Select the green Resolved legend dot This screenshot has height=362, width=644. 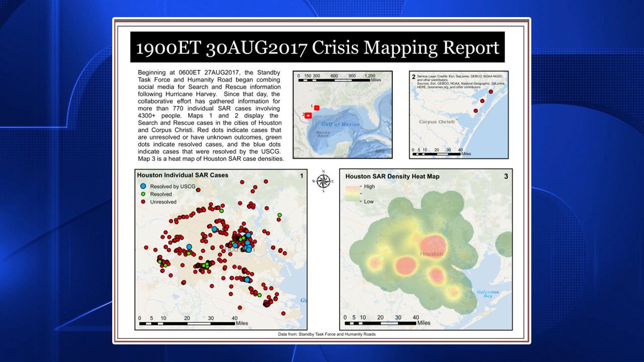pyautogui.click(x=143, y=194)
